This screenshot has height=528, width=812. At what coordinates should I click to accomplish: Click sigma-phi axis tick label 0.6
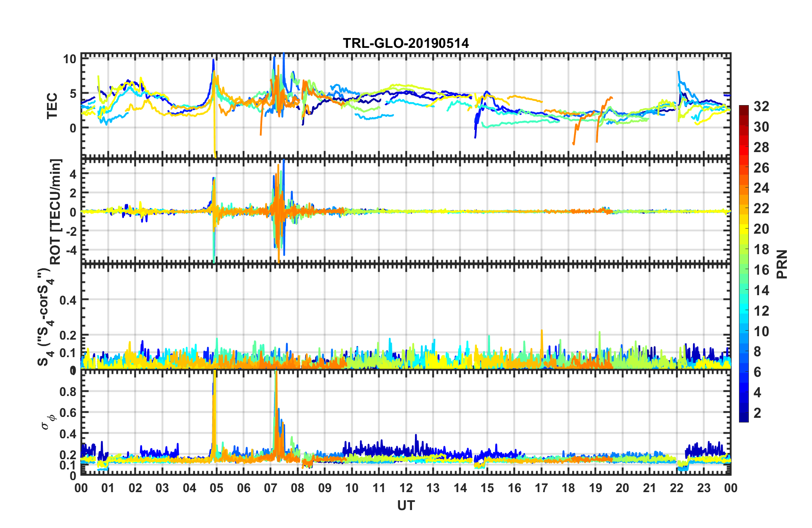pos(68,413)
